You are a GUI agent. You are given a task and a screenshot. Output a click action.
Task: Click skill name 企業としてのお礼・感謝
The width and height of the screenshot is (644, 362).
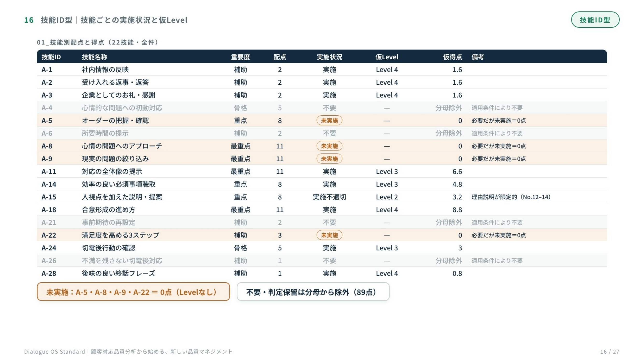tap(119, 95)
